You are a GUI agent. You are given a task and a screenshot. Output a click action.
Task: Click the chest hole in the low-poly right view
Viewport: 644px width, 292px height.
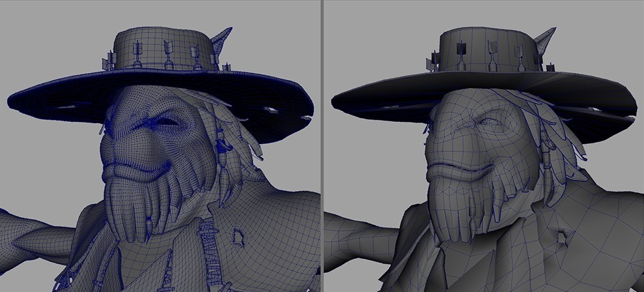(562, 238)
